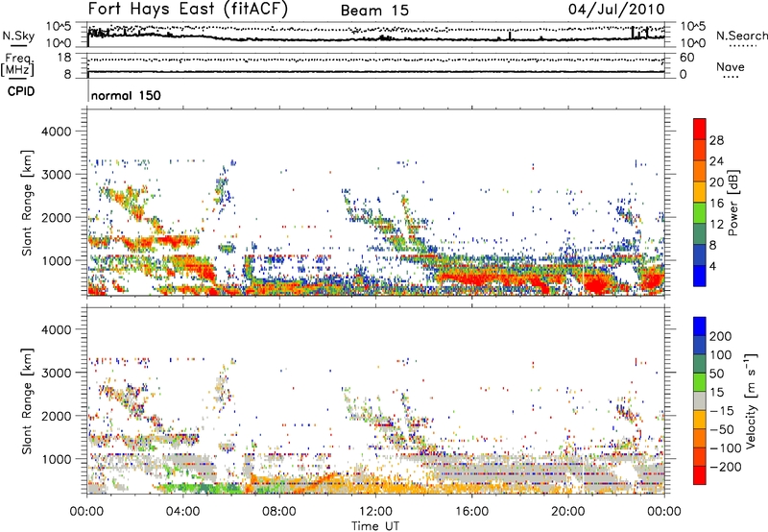Pick the bright blue bottom segment of power colorbar

tap(700, 277)
